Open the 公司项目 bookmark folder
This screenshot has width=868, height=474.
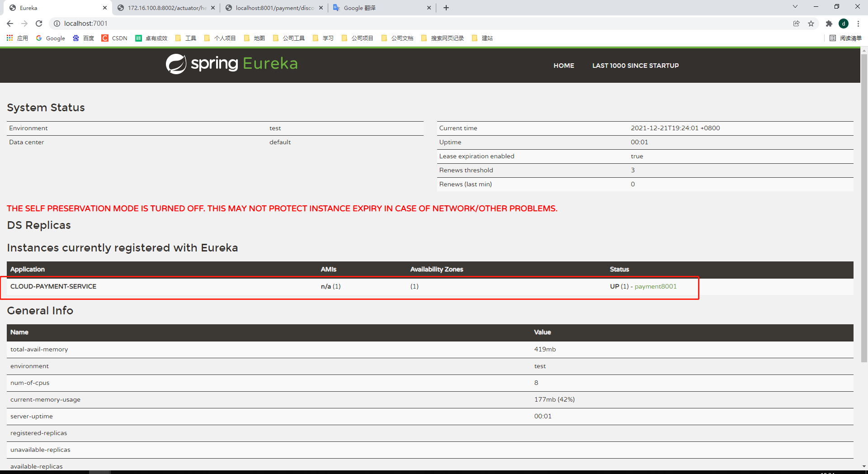(358, 38)
